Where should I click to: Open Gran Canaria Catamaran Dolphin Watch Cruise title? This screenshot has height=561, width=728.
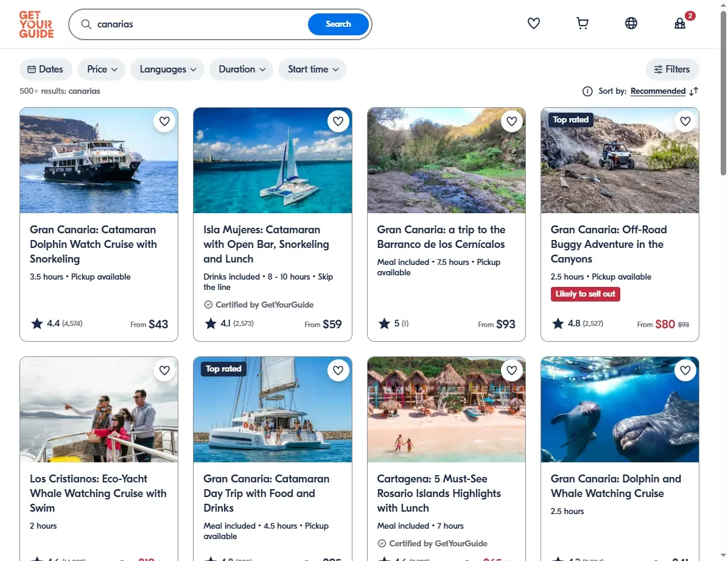pos(93,244)
